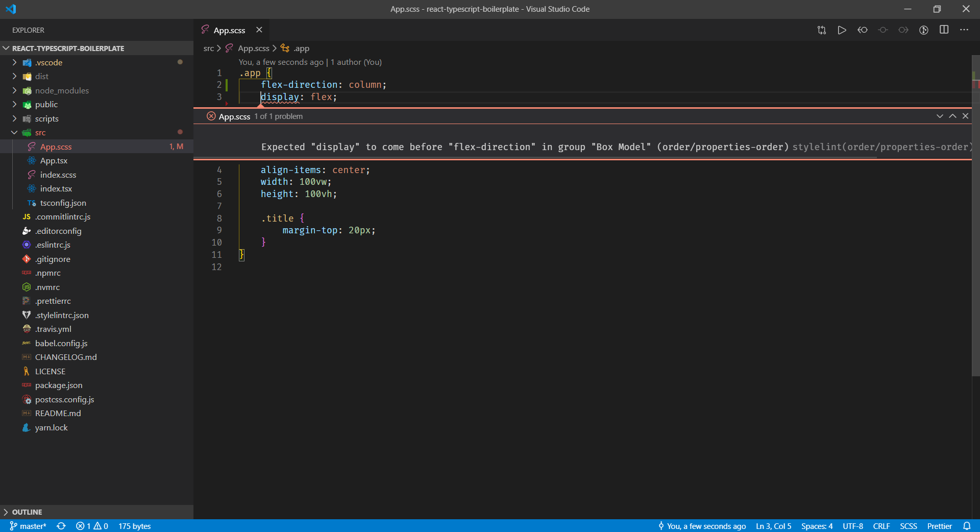The image size is (980, 532).
Task: Click the 175 bytes file size indicator
Action: tap(135, 526)
